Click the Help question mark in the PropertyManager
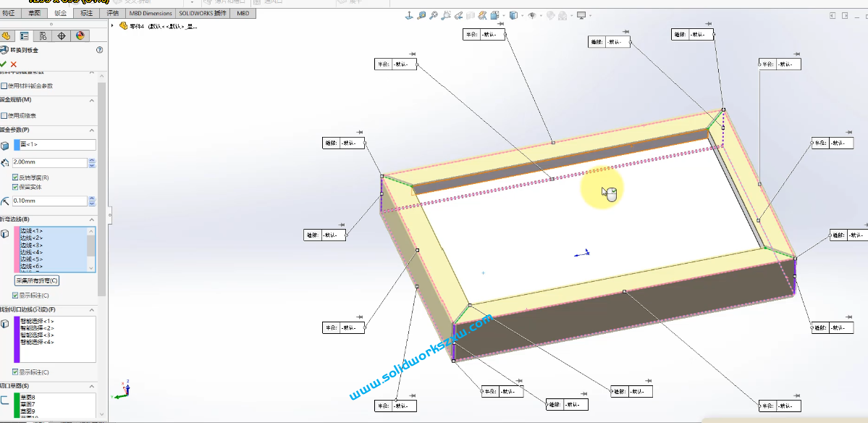 point(99,50)
